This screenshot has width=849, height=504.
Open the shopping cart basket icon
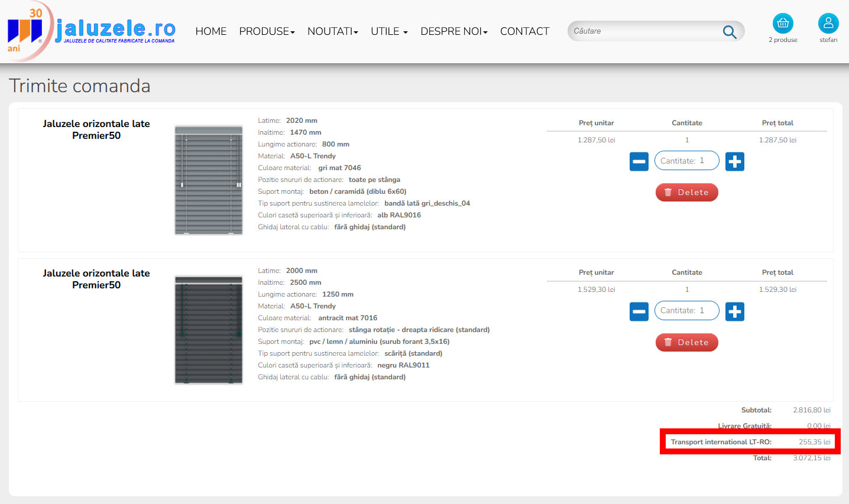tap(783, 24)
